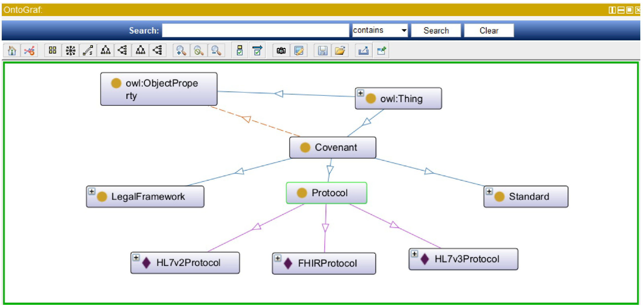Toggle the node filter checkbox icon
This screenshot has width=644, height=308.
[x=240, y=51]
